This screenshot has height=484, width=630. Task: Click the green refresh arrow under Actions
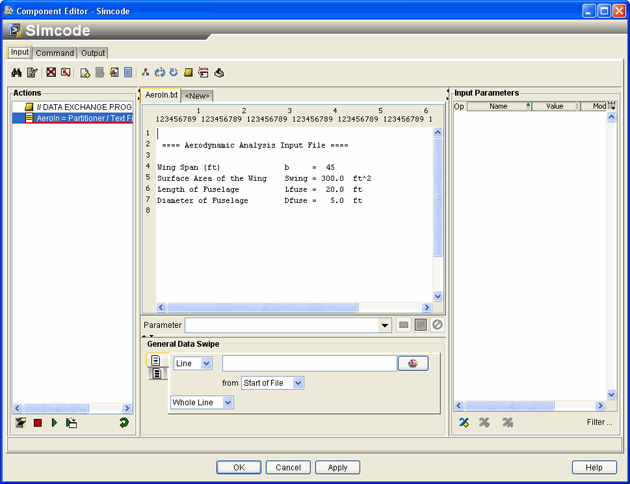pyautogui.click(x=124, y=423)
